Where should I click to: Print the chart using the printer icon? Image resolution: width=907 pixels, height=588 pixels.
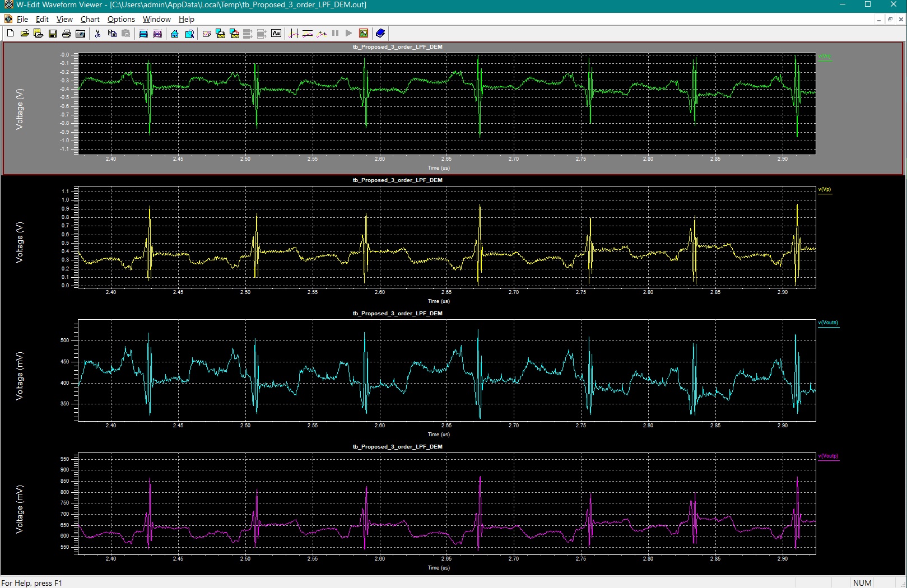pos(66,34)
